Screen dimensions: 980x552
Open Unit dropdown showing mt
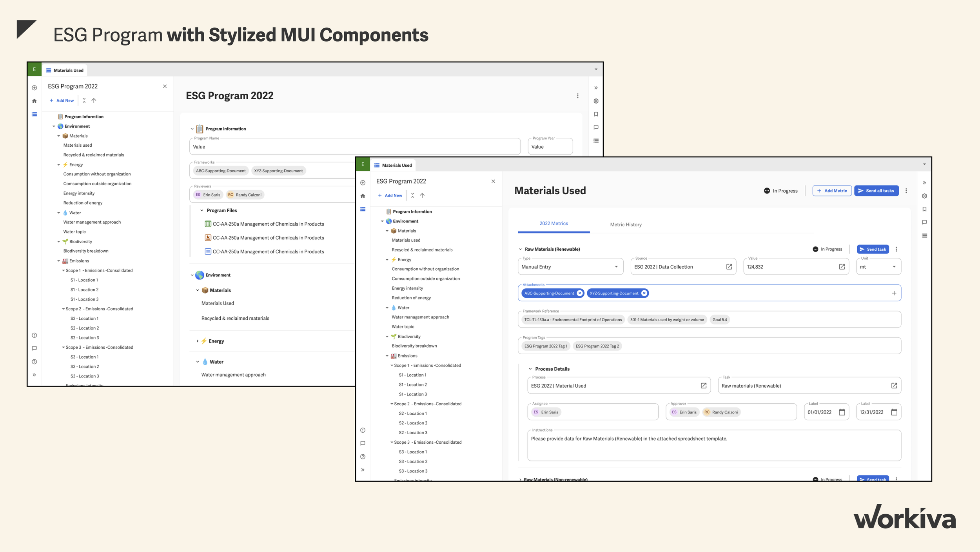[x=878, y=267]
